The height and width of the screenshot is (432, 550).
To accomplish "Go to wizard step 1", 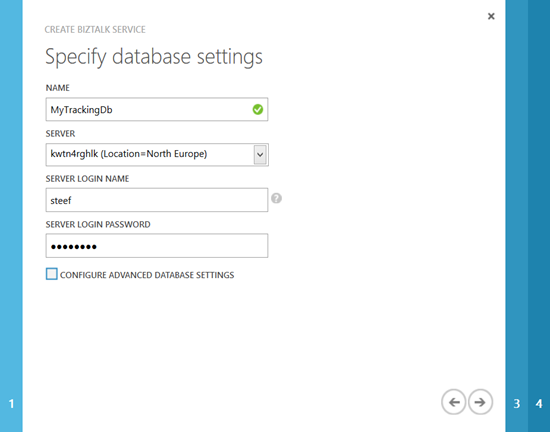I will [11, 404].
